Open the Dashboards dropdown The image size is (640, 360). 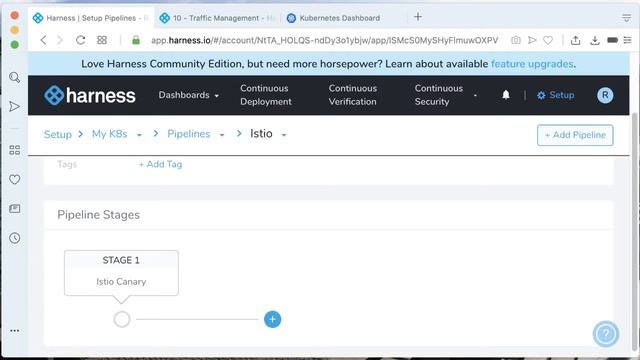click(189, 95)
